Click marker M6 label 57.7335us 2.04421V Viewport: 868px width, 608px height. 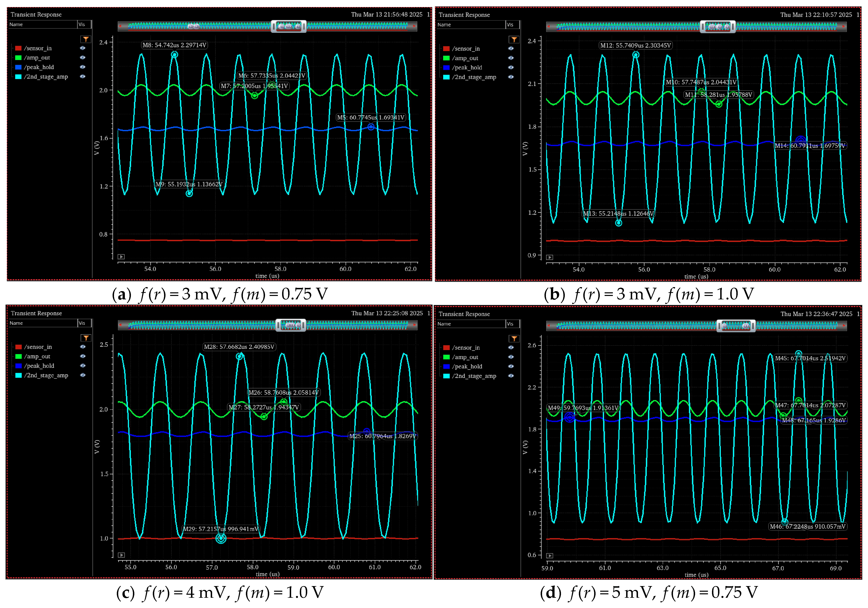(x=272, y=76)
